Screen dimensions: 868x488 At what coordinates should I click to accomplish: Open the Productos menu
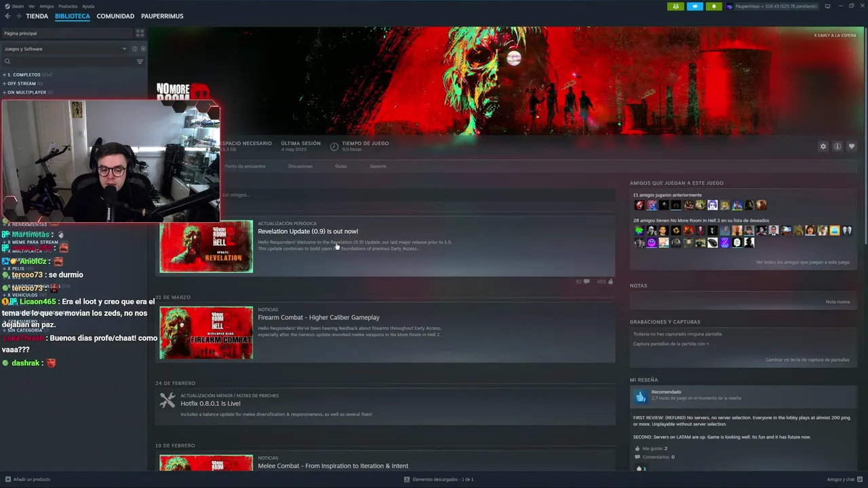68,6
